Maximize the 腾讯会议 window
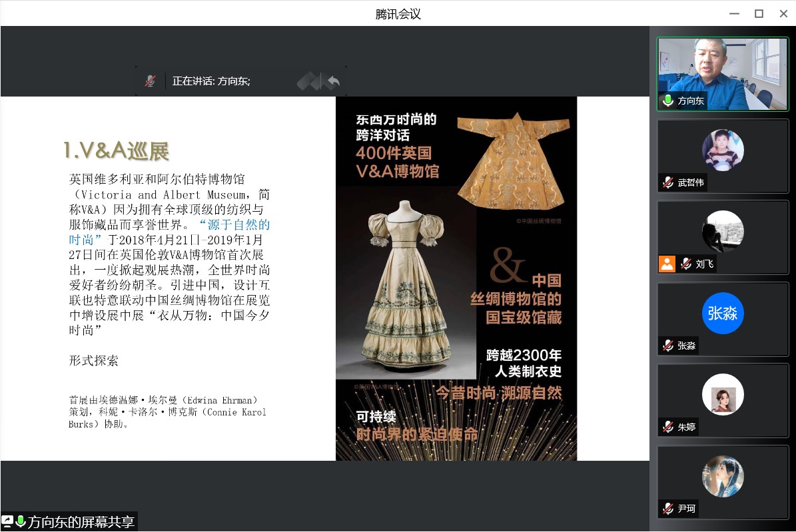796x532 pixels. (758, 13)
